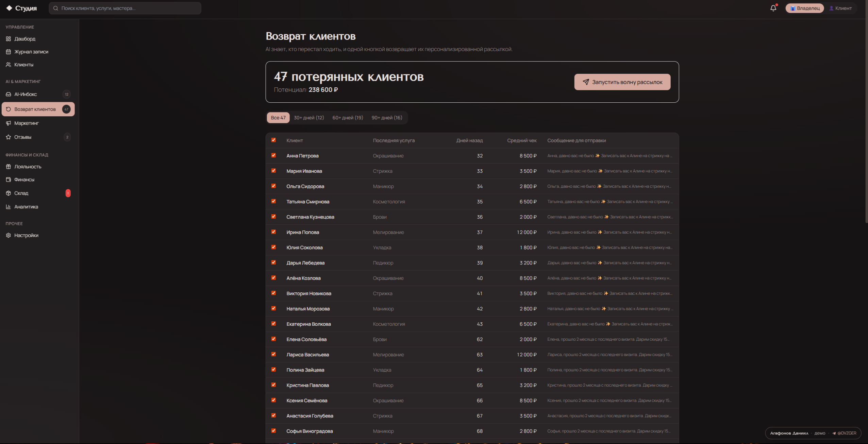The height and width of the screenshot is (444, 868).
Task: Open Лояльность gift icon
Action: [9, 167]
